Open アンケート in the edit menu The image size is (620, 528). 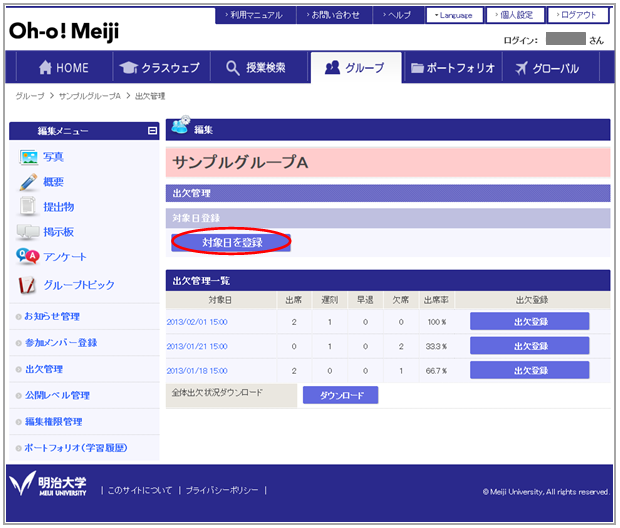[65, 257]
